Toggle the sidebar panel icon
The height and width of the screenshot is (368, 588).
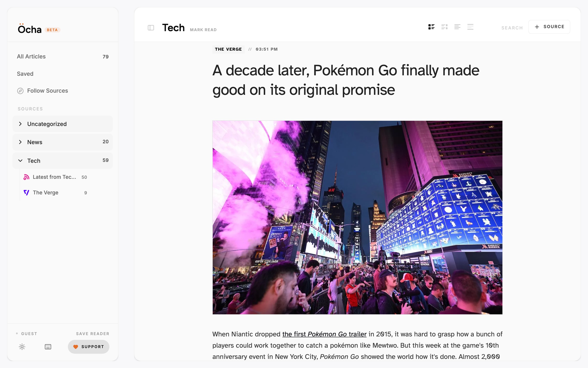pos(151,28)
